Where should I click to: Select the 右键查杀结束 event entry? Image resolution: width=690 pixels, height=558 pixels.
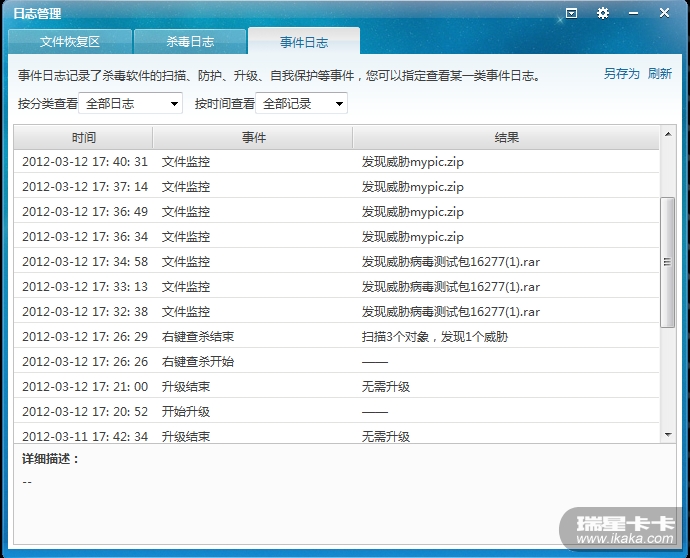coord(198,337)
